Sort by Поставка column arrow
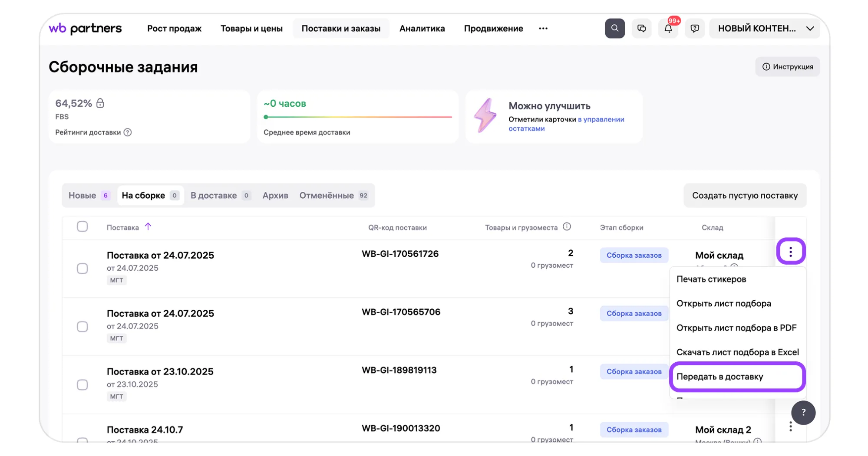Image resolution: width=868 pixels, height=456 pixels. (148, 226)
